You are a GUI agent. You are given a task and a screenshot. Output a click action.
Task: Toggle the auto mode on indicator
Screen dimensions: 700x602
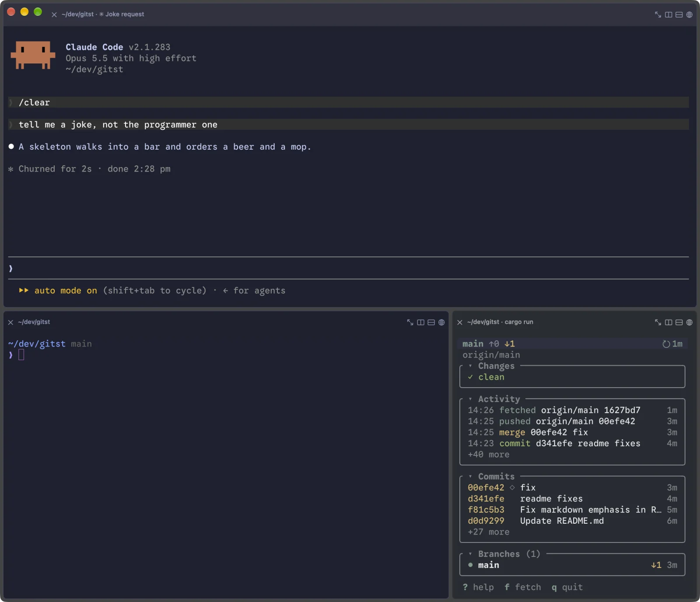(66, 290)
